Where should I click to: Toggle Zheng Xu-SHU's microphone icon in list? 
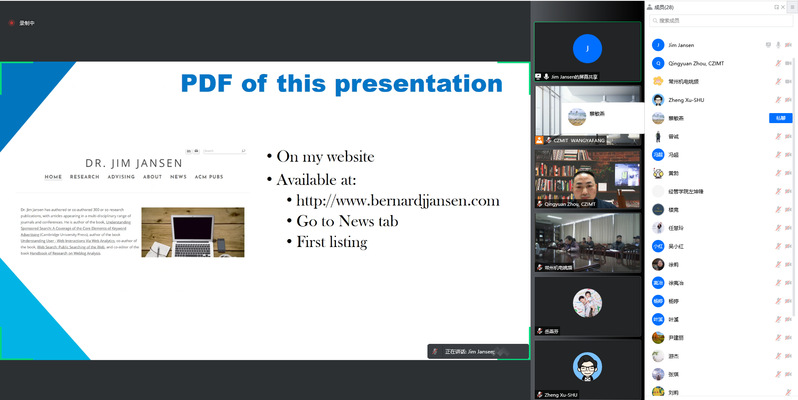(777, 100)
